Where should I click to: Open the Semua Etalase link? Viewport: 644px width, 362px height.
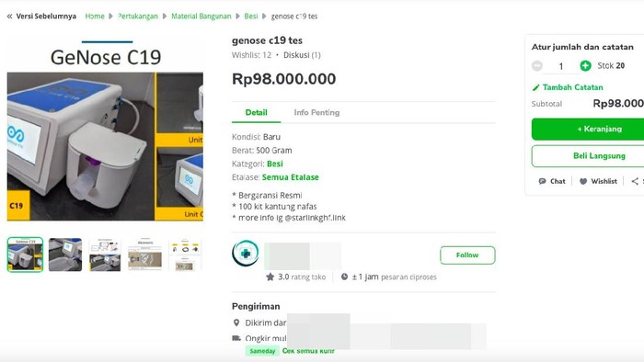point(291,177)
